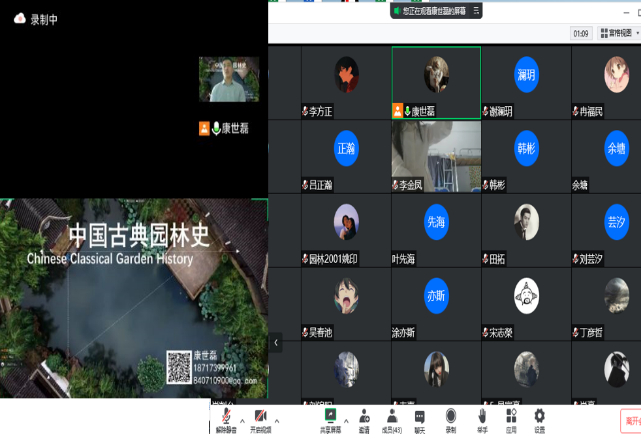The height and width of the screenshot is (434, 641).
Task: Open the Invite (邀请) icon
Action: click(x=364, y=417)
